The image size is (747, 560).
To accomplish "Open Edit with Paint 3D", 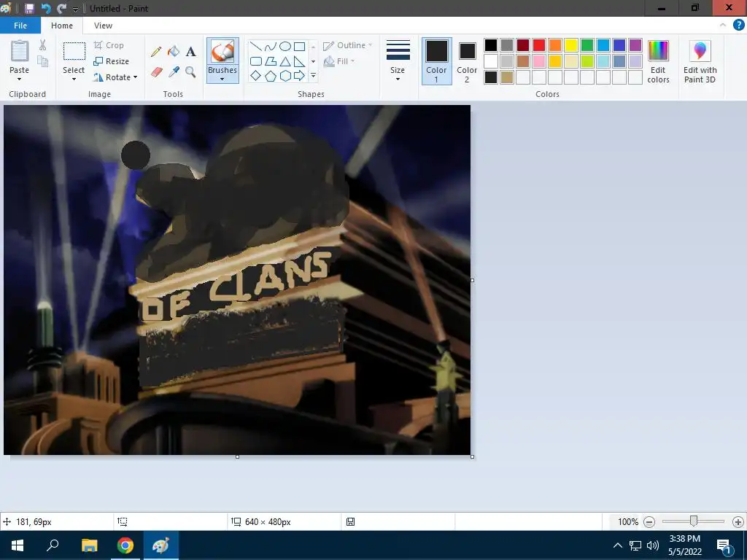I will [x=700, y=62].
